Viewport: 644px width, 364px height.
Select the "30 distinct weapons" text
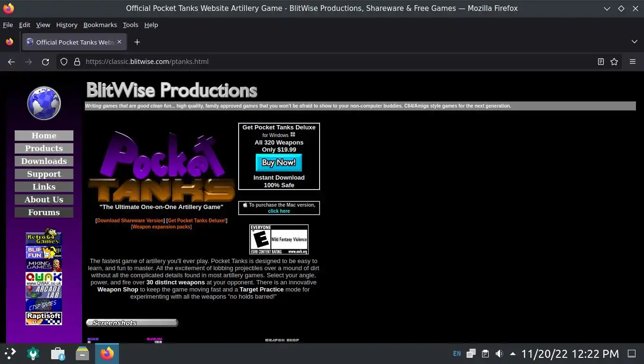(x=176, y=282)
